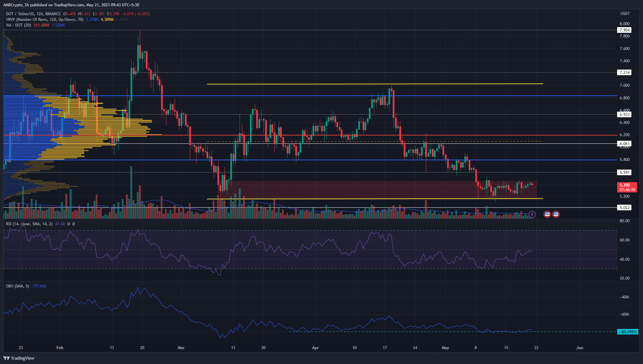Click the OBV value −77.94M

pyautogui.click(x=39, y=286)
